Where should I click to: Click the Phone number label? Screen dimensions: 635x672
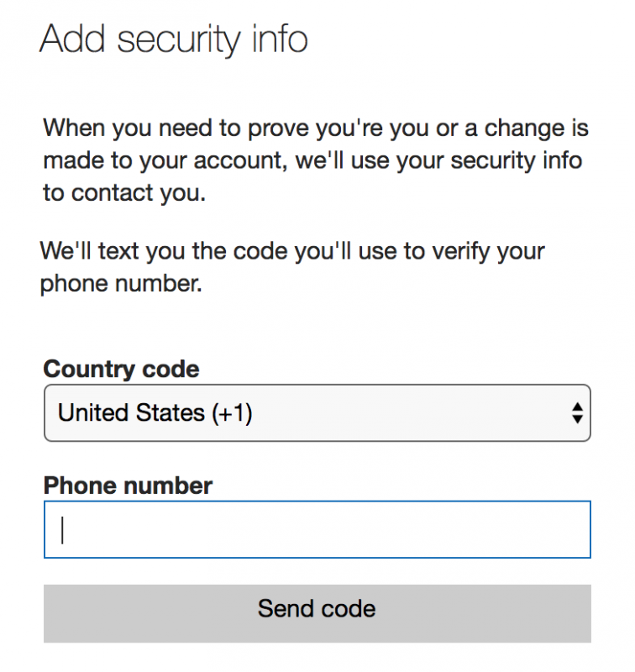pos(126,485)
